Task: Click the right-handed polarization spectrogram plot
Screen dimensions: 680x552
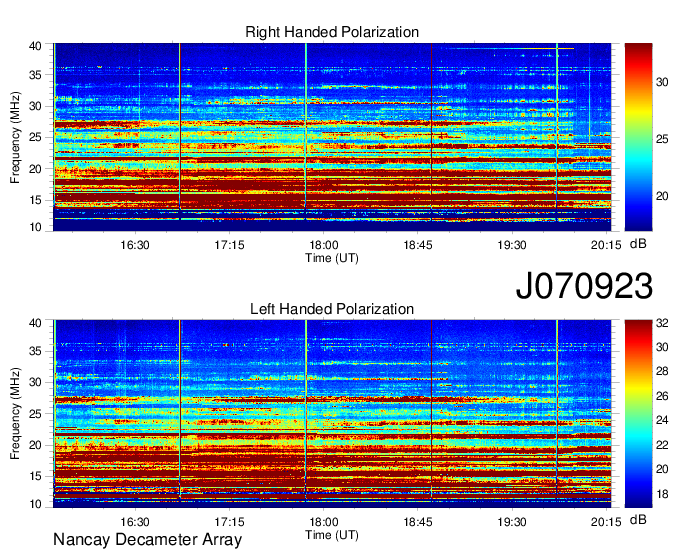Action: 332,137
